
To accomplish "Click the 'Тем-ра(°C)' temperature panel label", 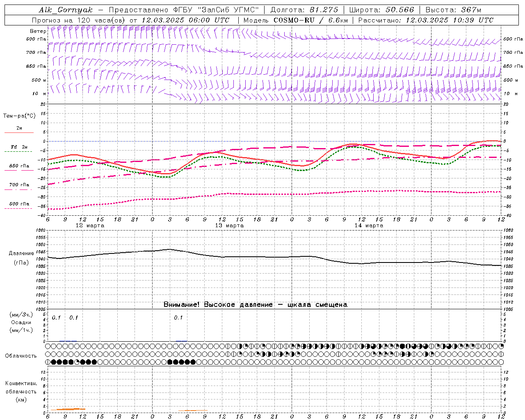I will 19,116.
